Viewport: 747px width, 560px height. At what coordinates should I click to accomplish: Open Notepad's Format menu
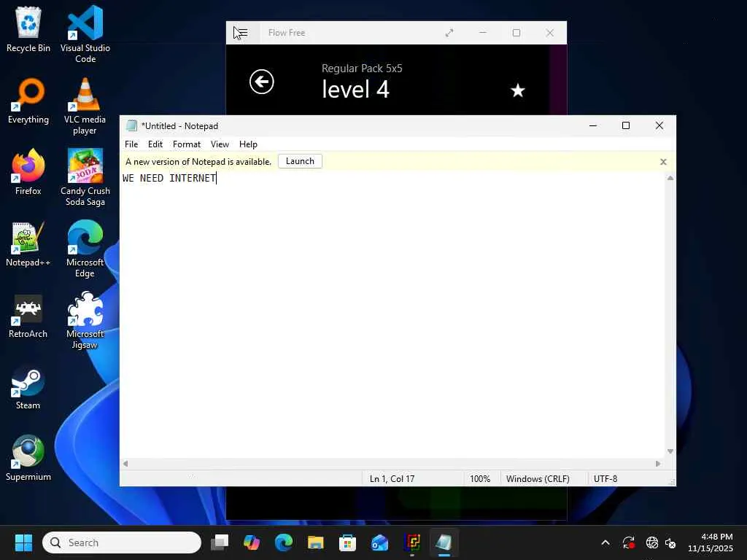[x=187, y=144]
